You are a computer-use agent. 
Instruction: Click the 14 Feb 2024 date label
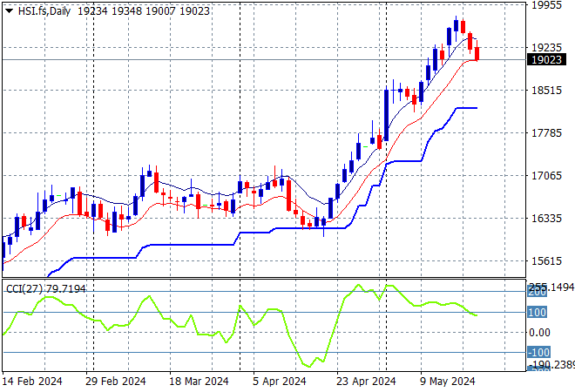coord(32,382)
